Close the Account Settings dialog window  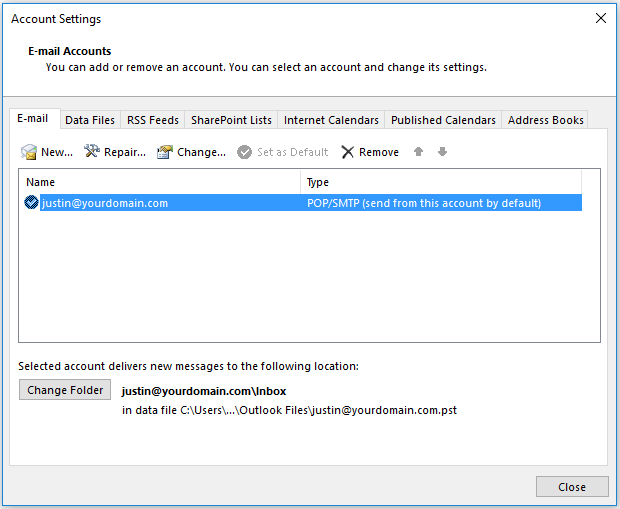point(601,18)
